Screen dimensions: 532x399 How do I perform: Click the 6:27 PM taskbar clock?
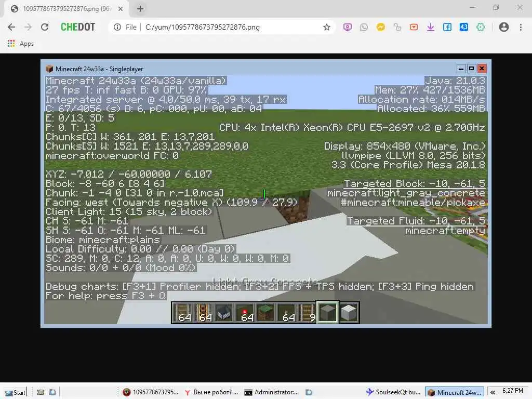pos(513,391)
